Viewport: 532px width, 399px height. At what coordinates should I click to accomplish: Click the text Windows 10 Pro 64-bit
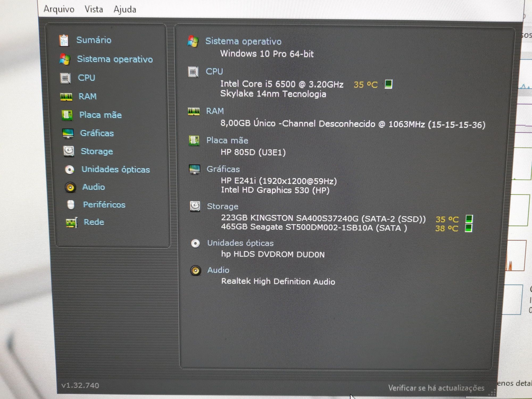click(x=267, y=54)
